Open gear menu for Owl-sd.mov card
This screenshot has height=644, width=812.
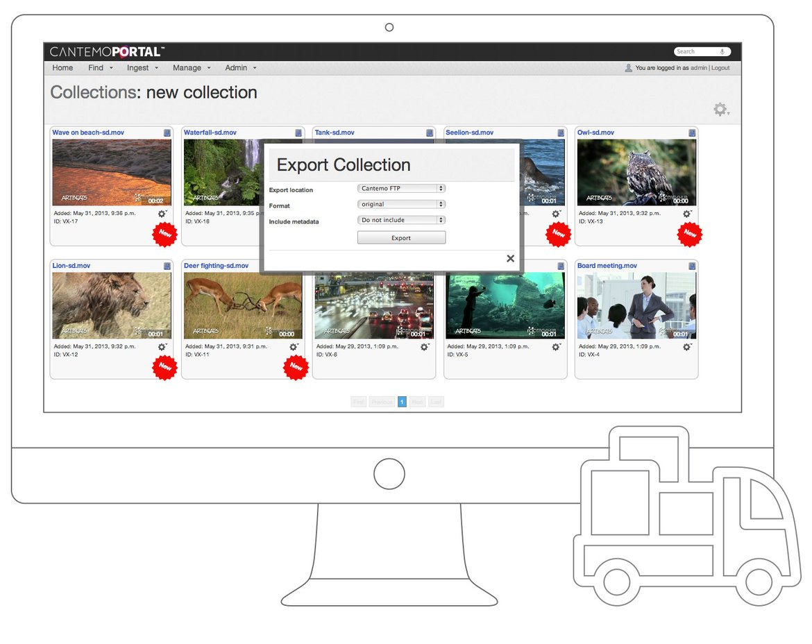(686, 214)
